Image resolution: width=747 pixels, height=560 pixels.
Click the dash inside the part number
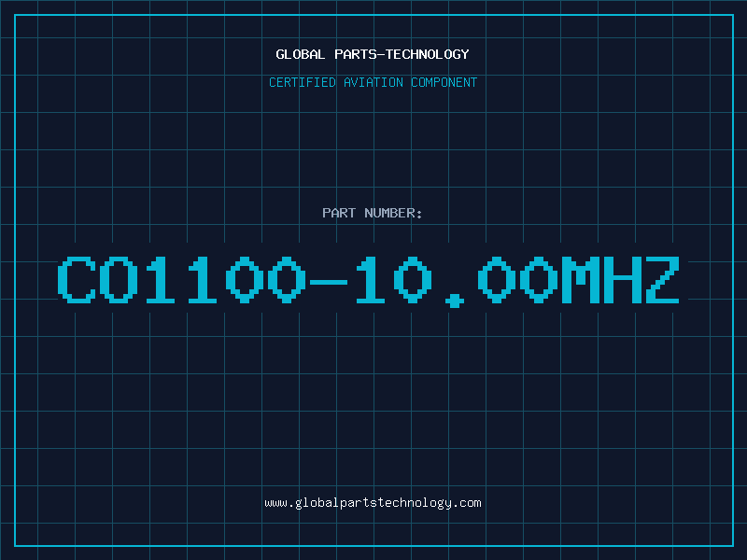tap(329, 283)
